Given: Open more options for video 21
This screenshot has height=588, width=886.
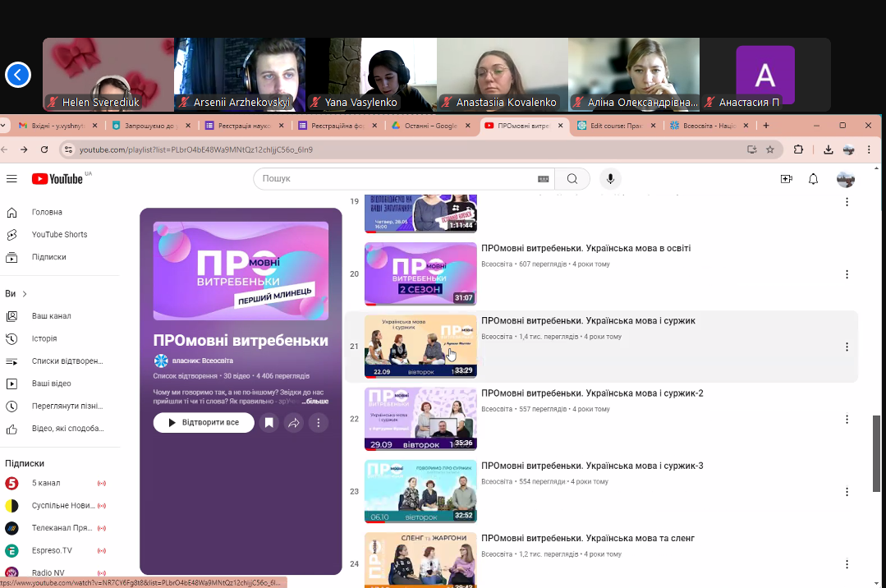Looking at the screenshot, I should click(x=847, y=347).
